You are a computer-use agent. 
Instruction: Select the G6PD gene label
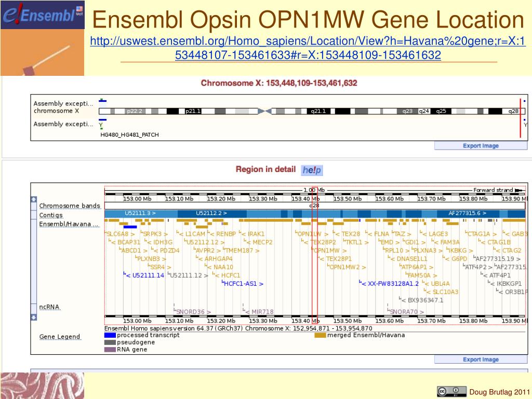(x=455, y=259)
